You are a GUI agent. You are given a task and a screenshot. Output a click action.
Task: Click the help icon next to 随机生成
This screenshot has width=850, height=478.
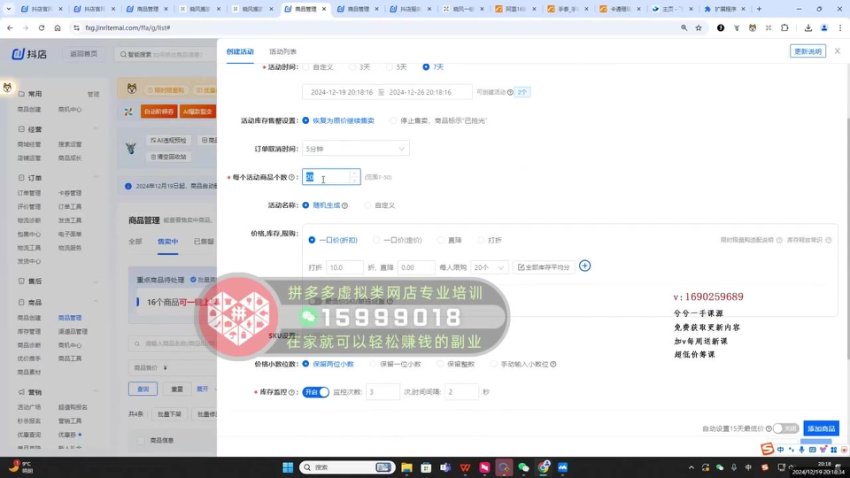(345, 205)
